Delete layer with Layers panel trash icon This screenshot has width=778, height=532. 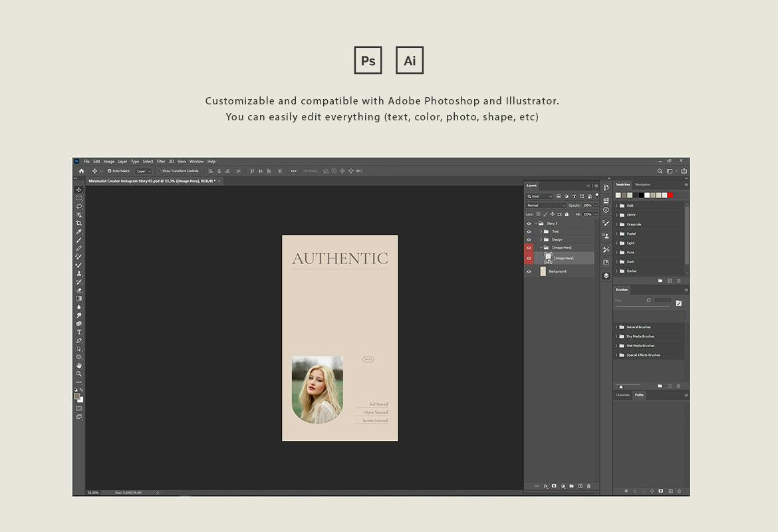[x=589, y=486]
